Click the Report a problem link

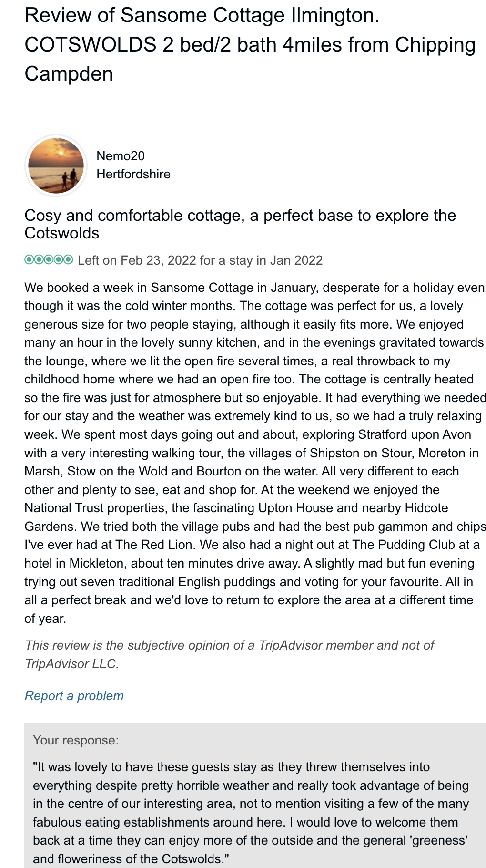point(74,696)
